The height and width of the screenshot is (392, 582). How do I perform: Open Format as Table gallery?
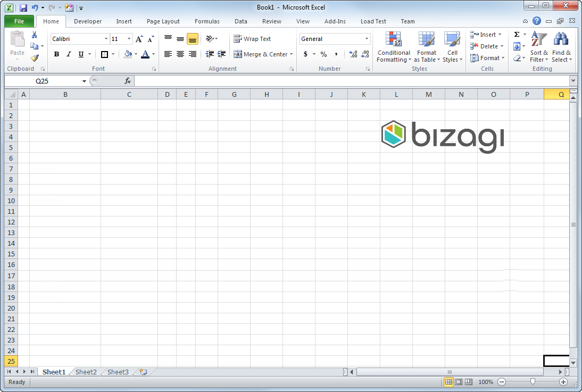pos(427,47)
